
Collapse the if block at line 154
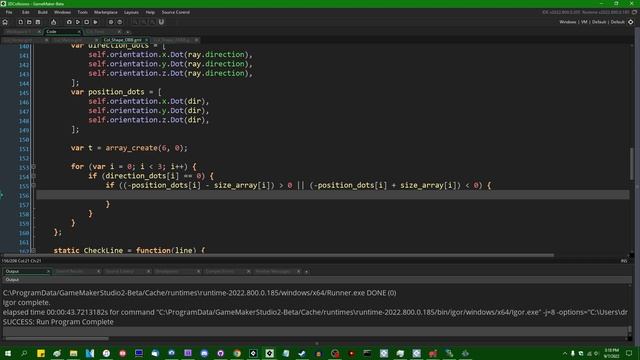pyautogui.click(x=33, y=176)
